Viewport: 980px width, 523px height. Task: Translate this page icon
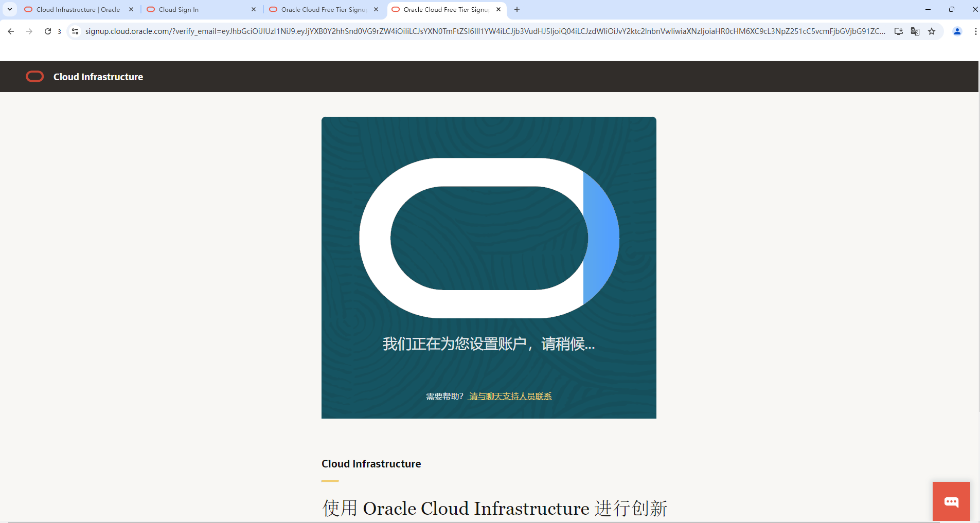[x=915, y=31]
